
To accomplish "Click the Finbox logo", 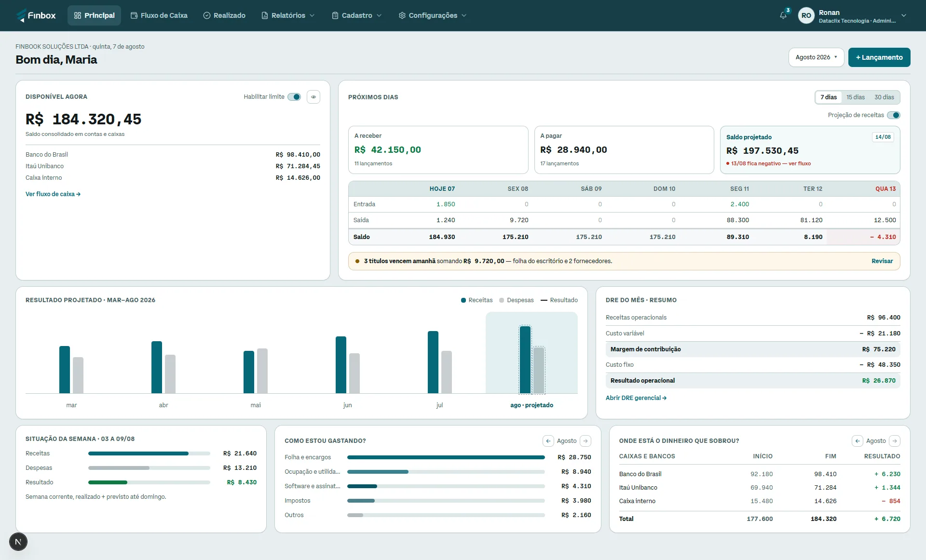I will click(x=36, y=15).
